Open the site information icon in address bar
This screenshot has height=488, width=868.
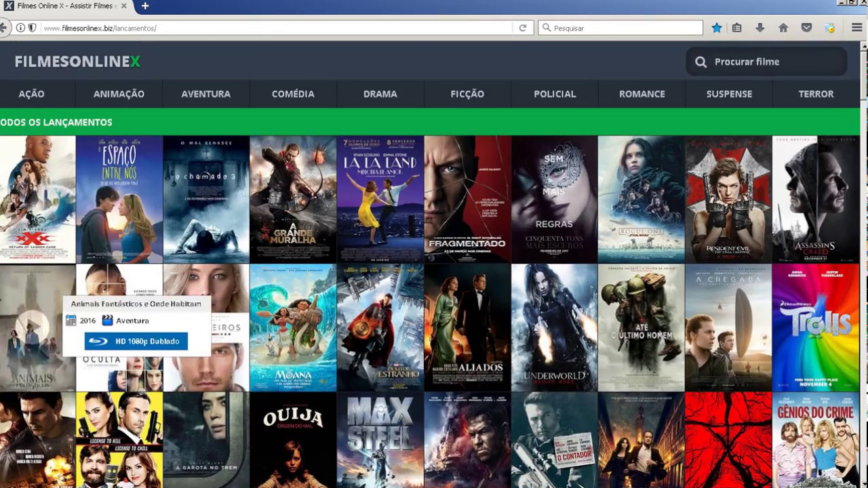point(20,28)
